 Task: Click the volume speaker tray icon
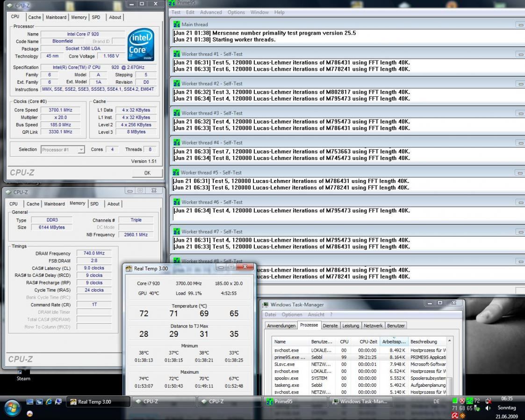point(488,408)
